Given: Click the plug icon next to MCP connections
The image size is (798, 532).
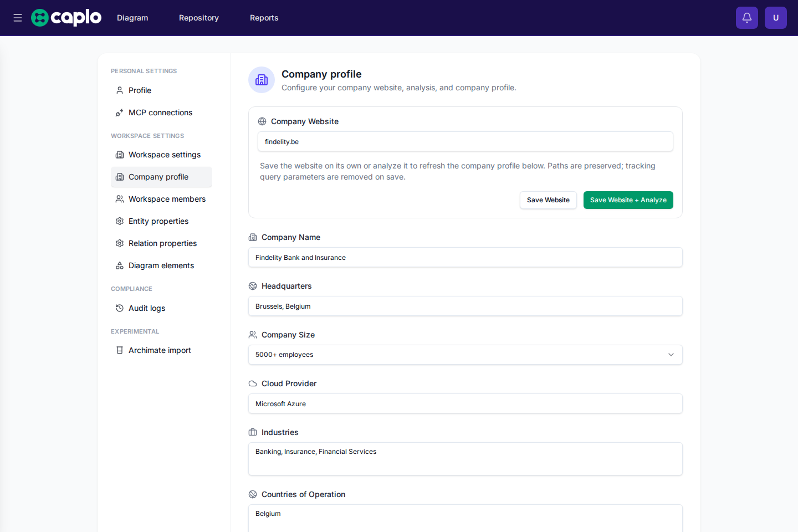Looking at the screenshot, I should pyautogui.click(x=120, y=112).
